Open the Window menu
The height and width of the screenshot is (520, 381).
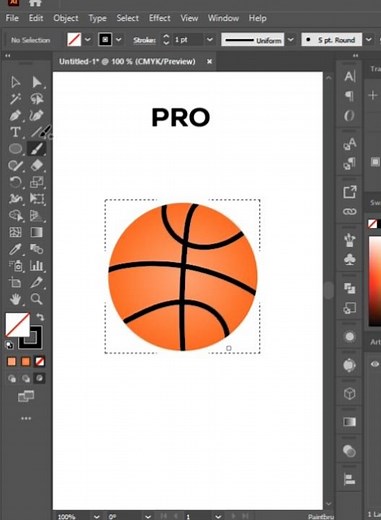(223, 18)
